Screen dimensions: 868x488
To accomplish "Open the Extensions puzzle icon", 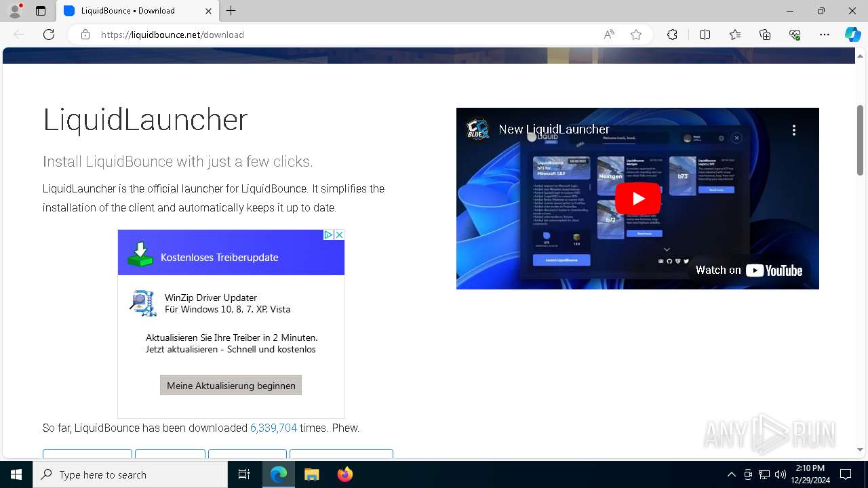I will (672, 35).
